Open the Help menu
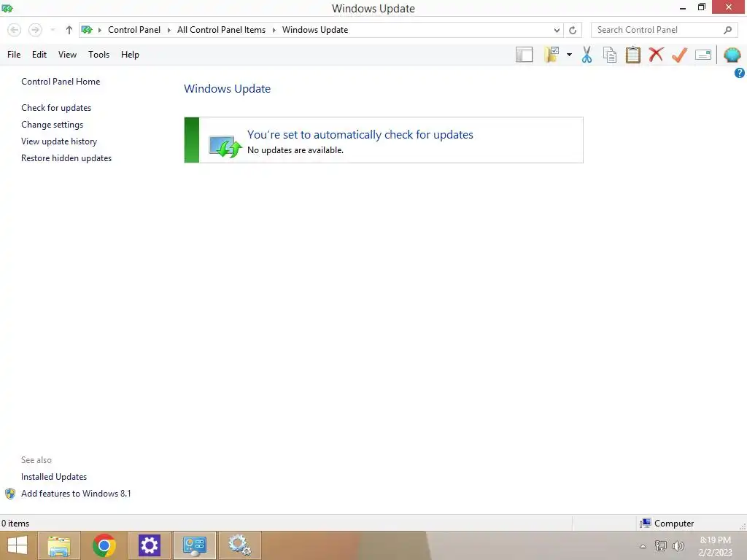 click(x=130, y=55)
